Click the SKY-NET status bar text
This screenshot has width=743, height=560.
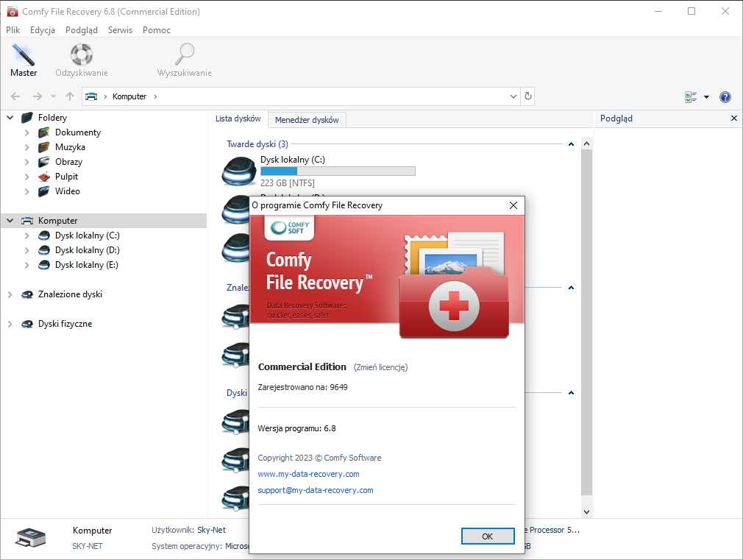click(88, 546)
